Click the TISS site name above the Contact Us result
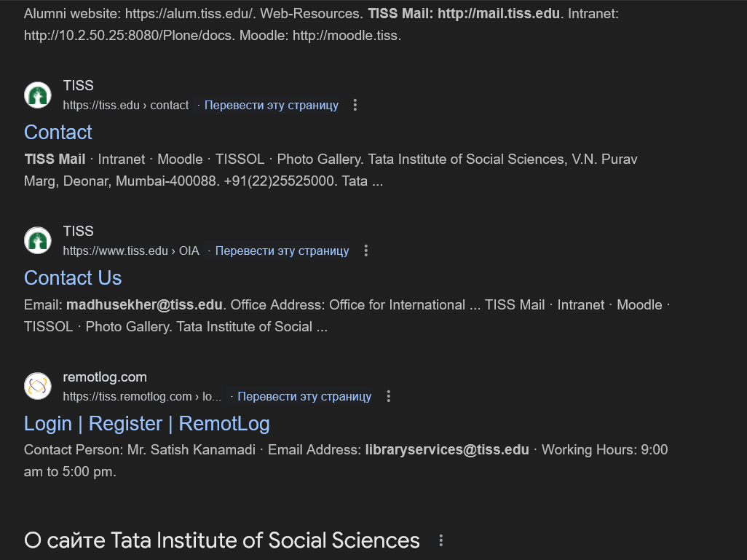Viewport: 747px width, 560px height. (x=79, y=231)
